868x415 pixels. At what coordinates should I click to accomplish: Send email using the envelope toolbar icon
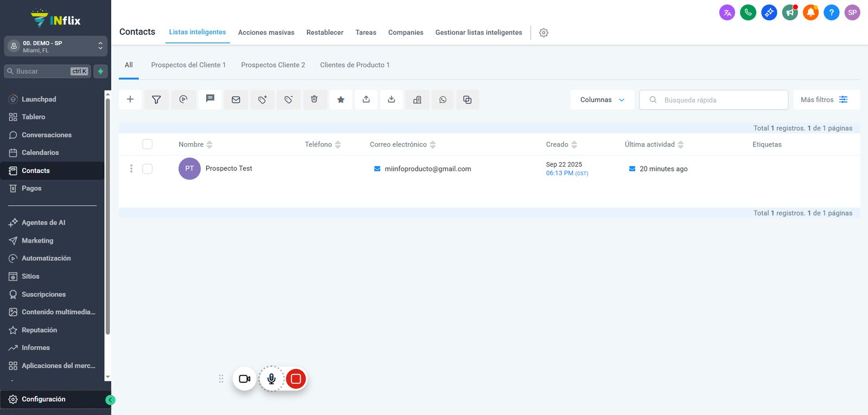pyautogui.click(x=236, y=100)
